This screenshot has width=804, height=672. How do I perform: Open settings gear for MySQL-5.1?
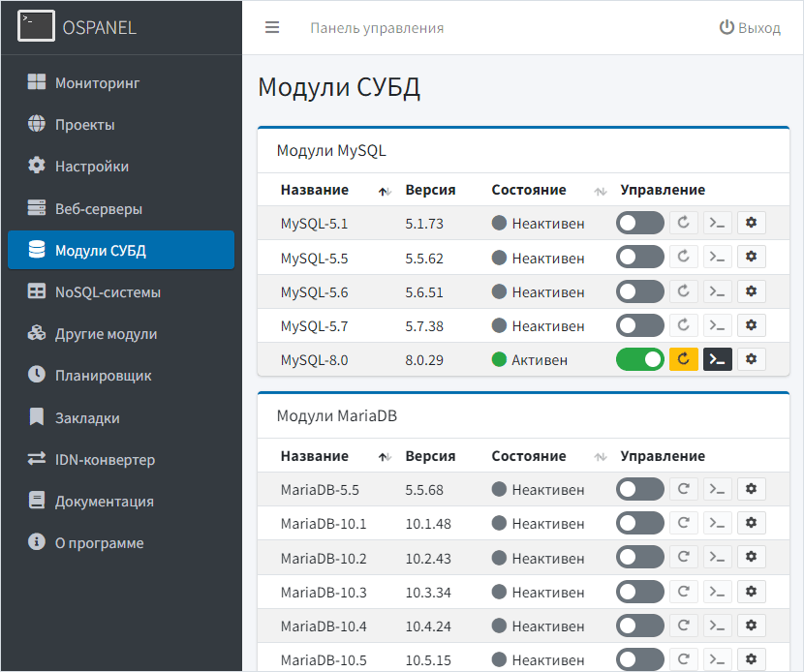click(x=751, y=223)
